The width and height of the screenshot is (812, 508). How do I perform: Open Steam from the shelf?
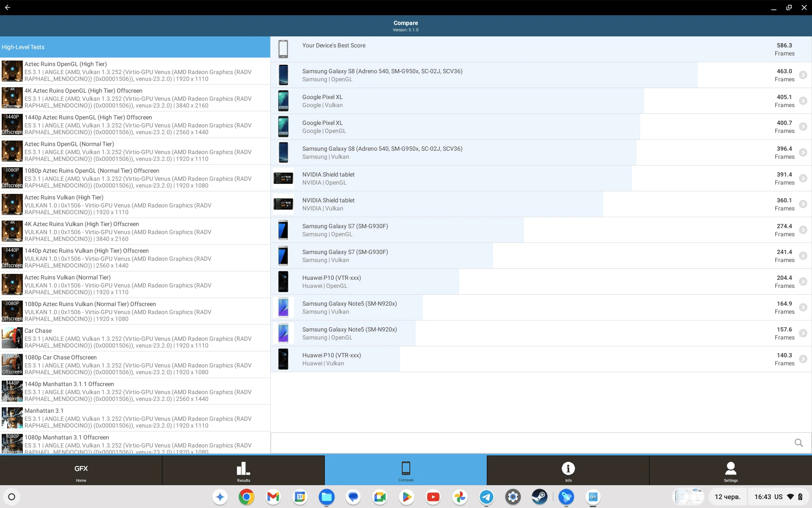tap(540, 497)
